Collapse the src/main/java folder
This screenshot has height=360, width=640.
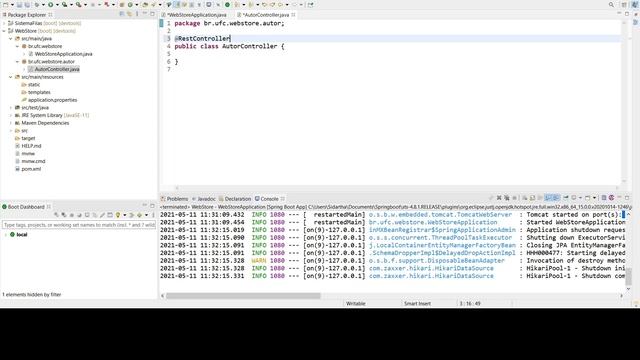coord(11,38)
